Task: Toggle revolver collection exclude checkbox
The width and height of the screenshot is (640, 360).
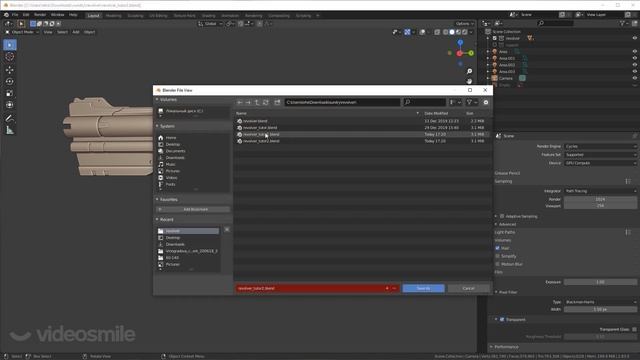Action: [x=495, y=38]
